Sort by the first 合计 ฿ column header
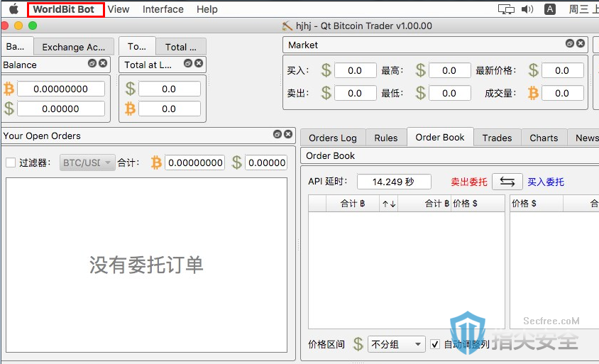 pos(353,204)
